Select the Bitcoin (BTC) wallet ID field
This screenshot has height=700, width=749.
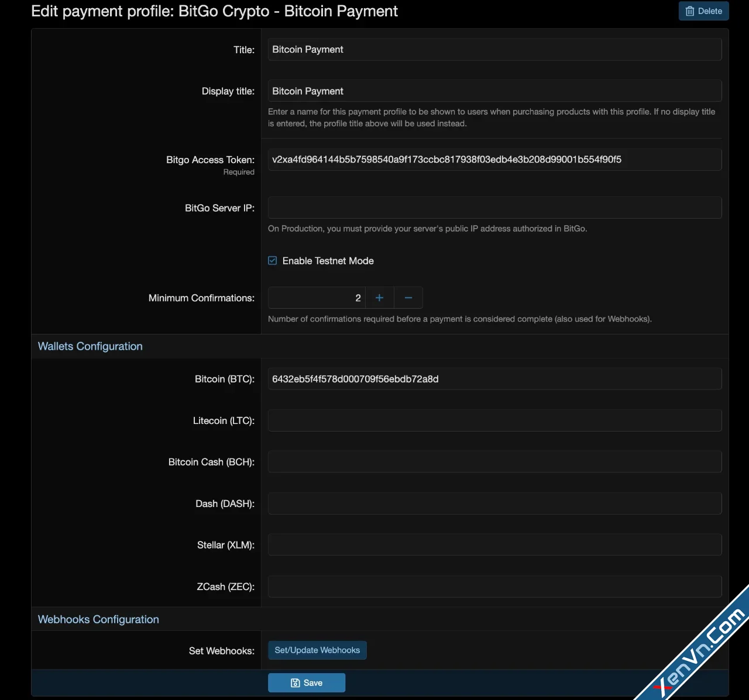494,378
